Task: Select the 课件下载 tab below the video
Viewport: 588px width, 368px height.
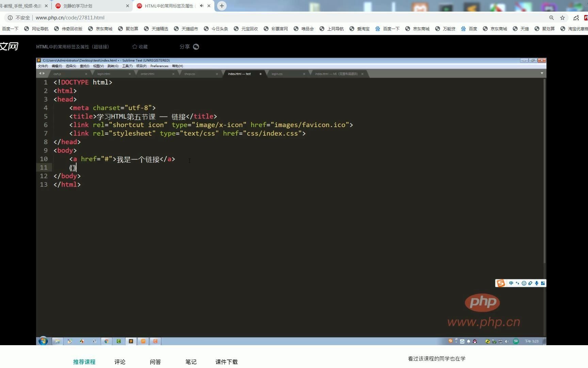Action: coord(226,362)
